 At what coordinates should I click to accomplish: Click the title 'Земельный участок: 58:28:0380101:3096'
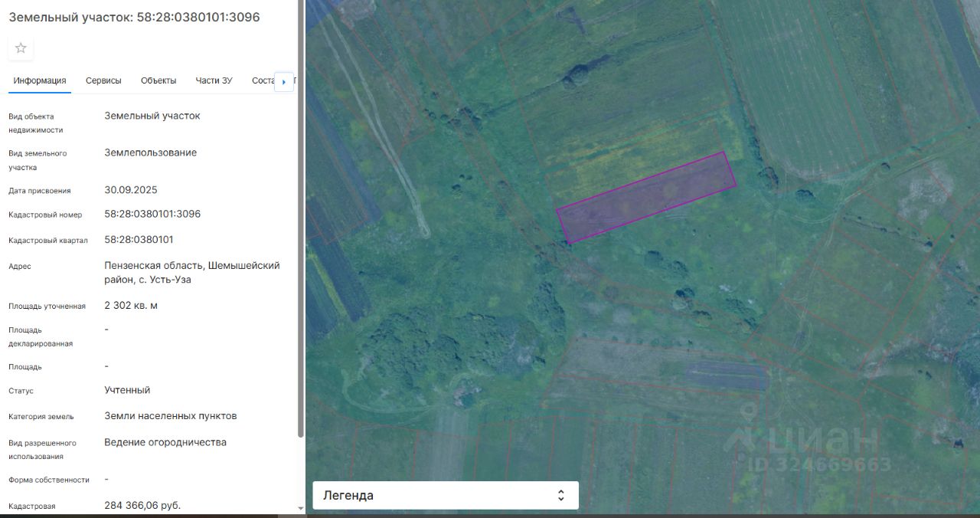tap(134, 17)
